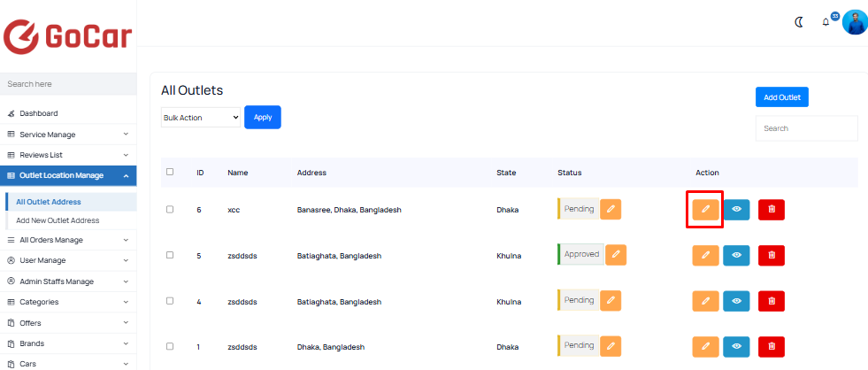868x370 pixels.
Task: View outlet ID 5 with eye button
Action: (x=737, y=255)
